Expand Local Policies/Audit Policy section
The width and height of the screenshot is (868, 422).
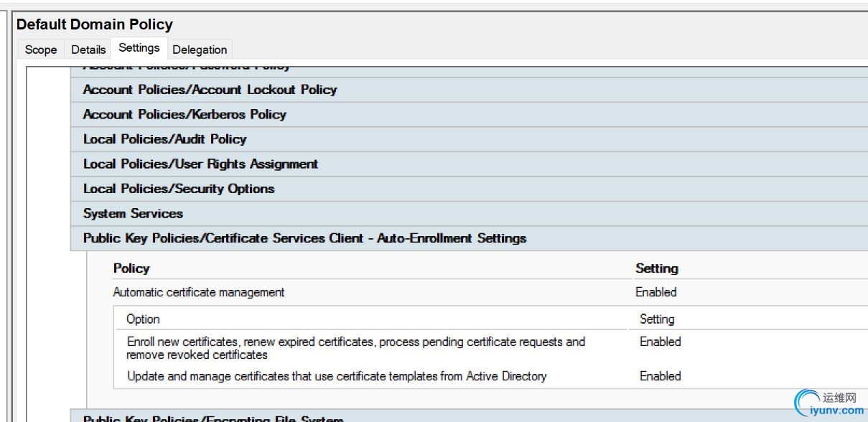pyautogui.click(x=469, y=139)
